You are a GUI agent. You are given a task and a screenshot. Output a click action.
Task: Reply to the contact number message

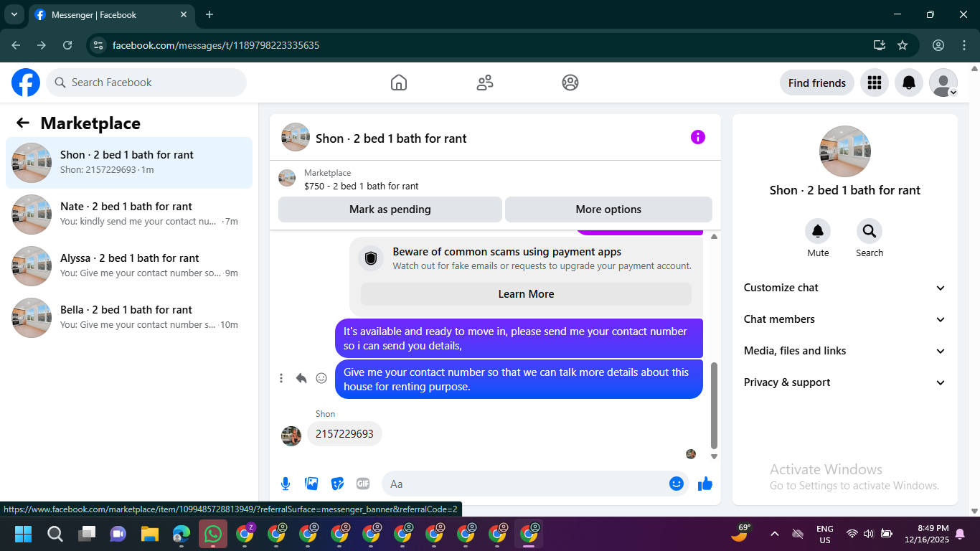coord(301,378)
